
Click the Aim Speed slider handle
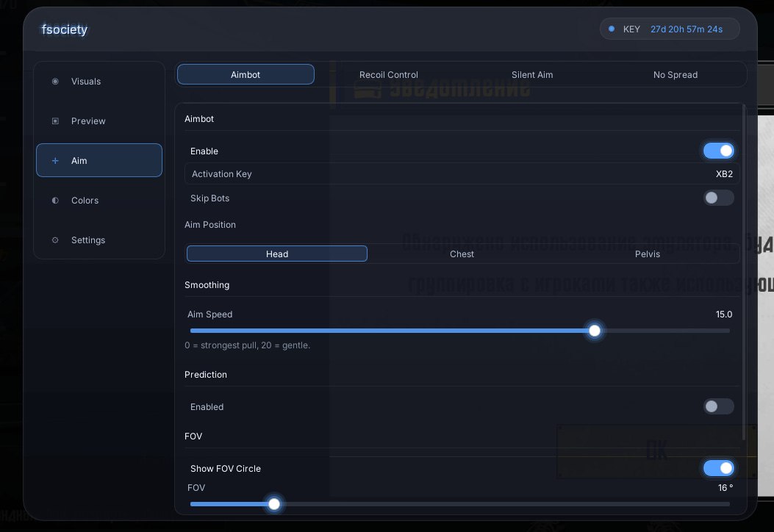[x=595, y=331]
